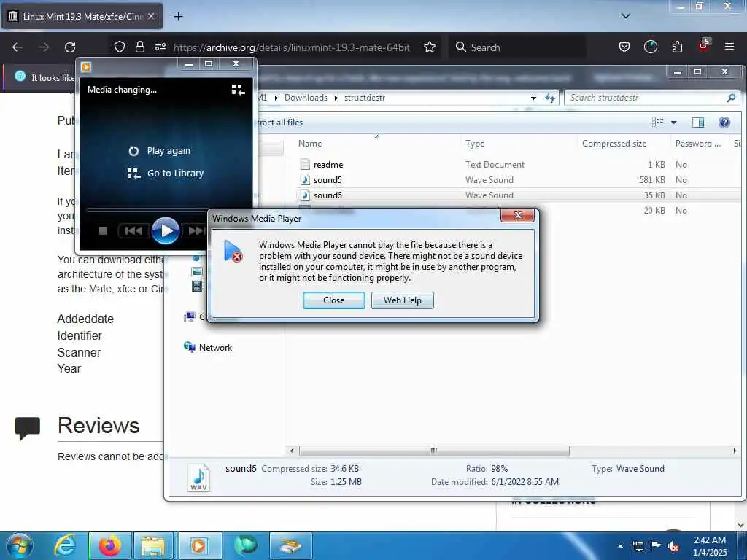Screen dimensions: 747x560
Task: Open the List all tabs dropdown
Action: pos(626,16)
